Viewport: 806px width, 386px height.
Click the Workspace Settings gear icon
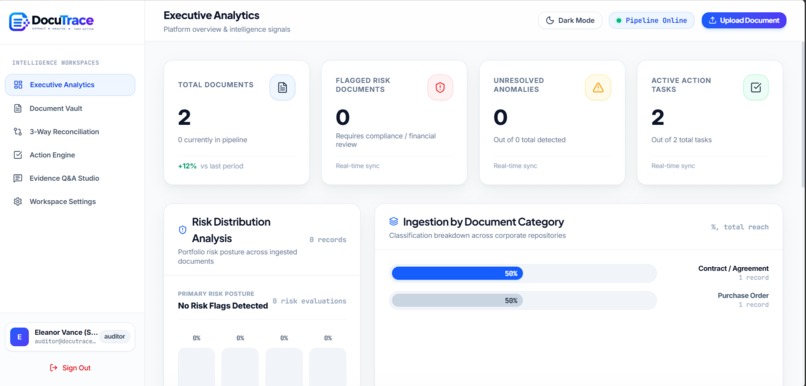(18, 201)
